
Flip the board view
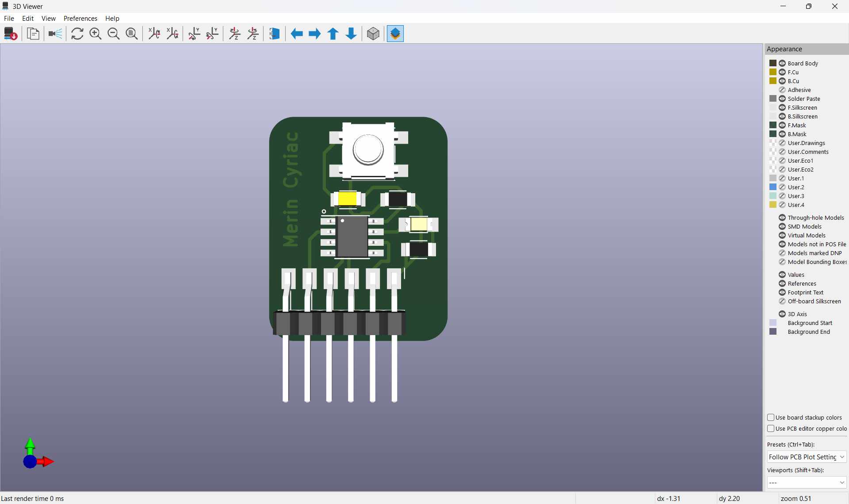point(274,34)
